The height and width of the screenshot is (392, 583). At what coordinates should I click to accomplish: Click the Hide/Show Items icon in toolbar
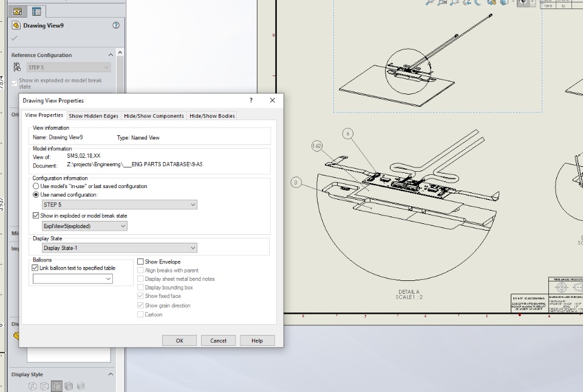click(523, 2)
